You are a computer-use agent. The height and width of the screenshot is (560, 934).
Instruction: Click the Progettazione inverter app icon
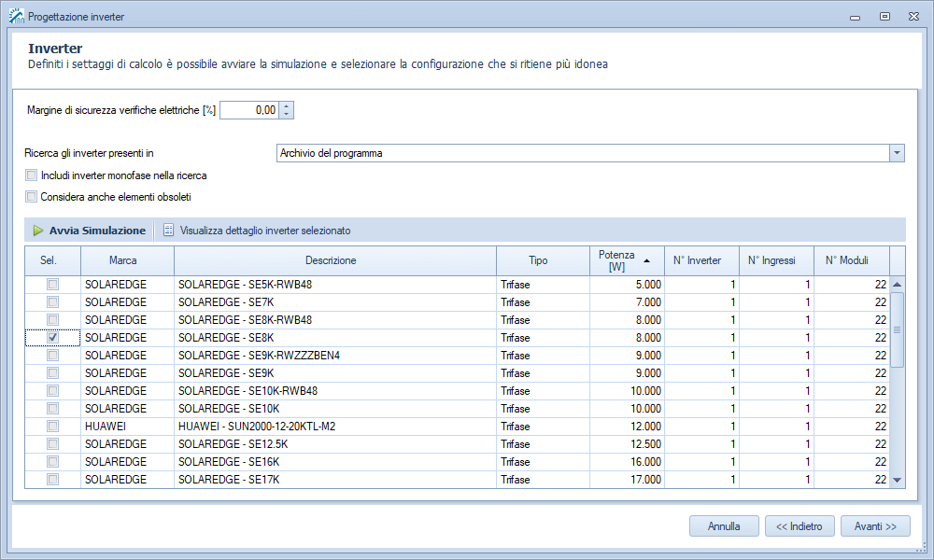(x=17, y=16)
